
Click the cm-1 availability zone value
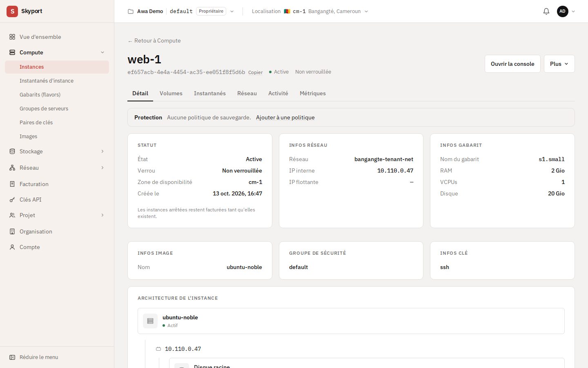255,182
